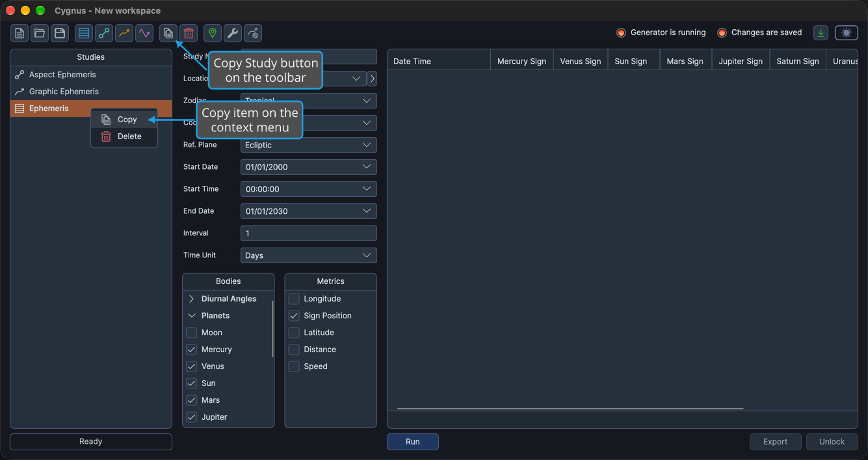Click the Saturn Sign column header
868x460 pixels.
(798, 61)
